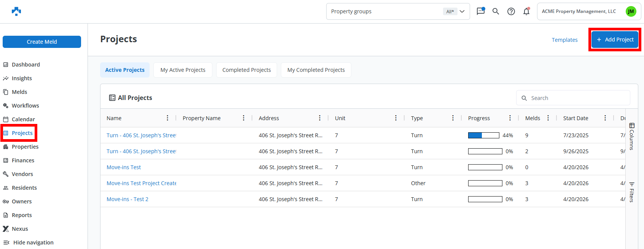This screenshot has height=249, width=644.
Task: Open the Filters side panel
Action: click(x=631, y=192)
